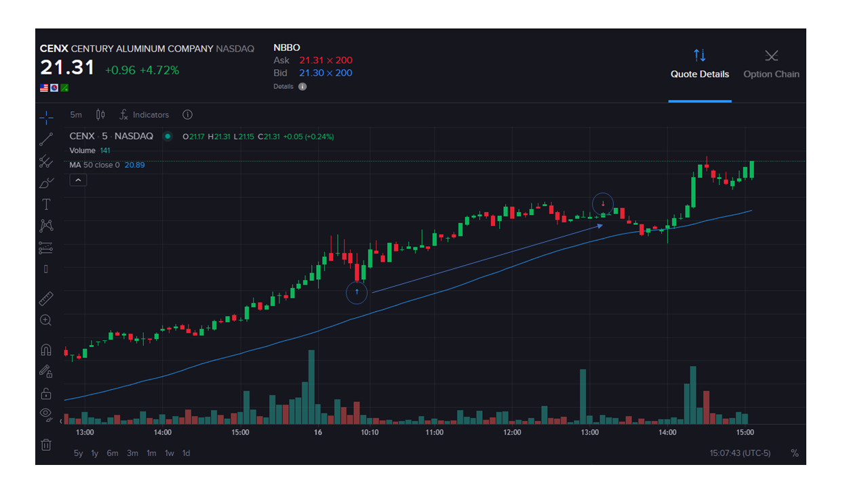Click the NBBO heading
This screenshot has height=488, width=868.
point(287,47)
